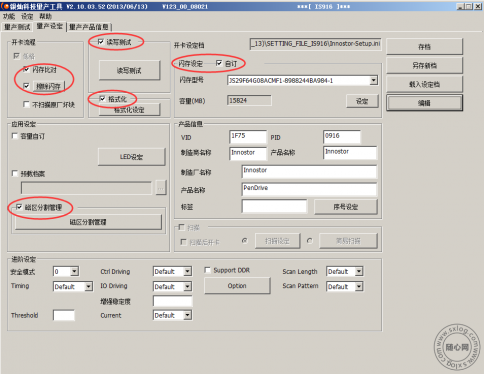Viewport: 484px width, 374px height.
Task: Click the browse button for 挂载档案
Action: pos(161,188)
